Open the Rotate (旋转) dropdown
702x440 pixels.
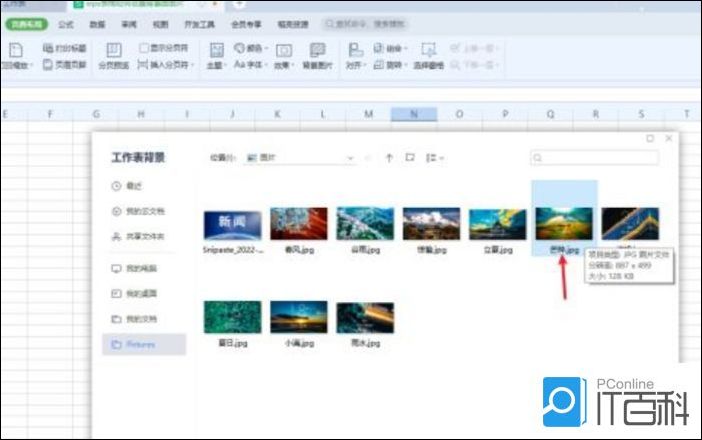pos(390,65)
